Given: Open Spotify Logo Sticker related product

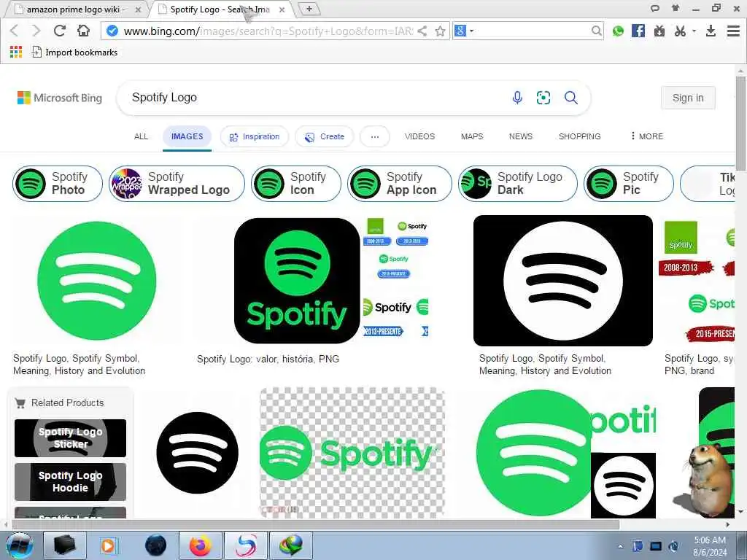Looking at the screenshot, I should tap(71, 438).
